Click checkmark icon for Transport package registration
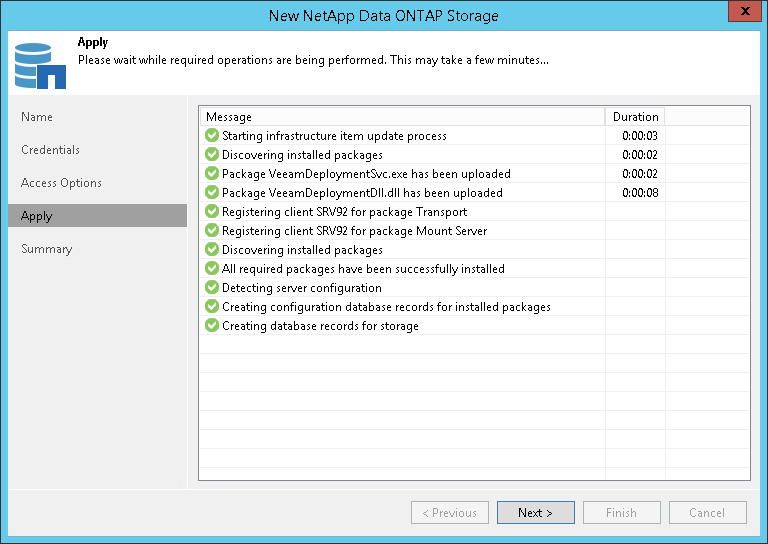768x544 pixels. (211, 212)
